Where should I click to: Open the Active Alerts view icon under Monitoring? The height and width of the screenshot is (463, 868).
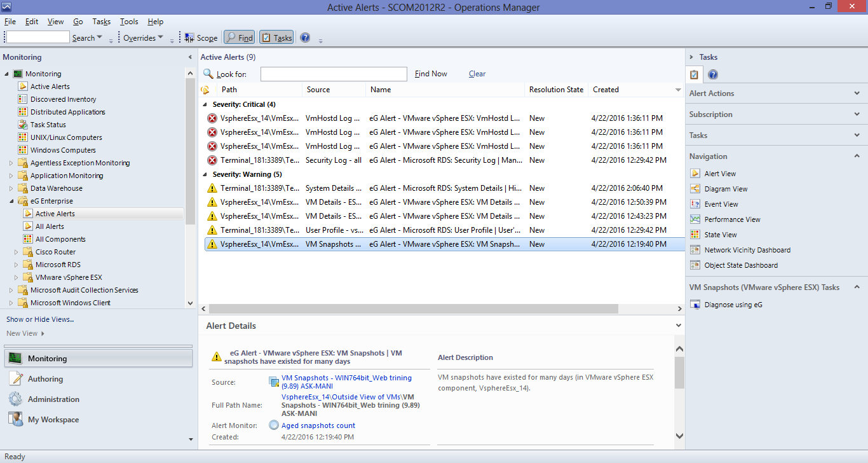coord(23,86)
